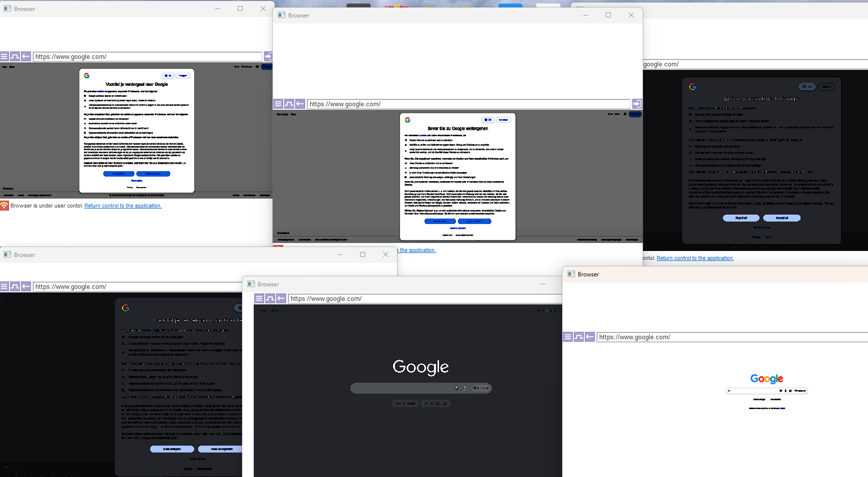868x477 pixels.
Task: Click 'Accept all' in the dark English consent dialog
Action: 782,218
